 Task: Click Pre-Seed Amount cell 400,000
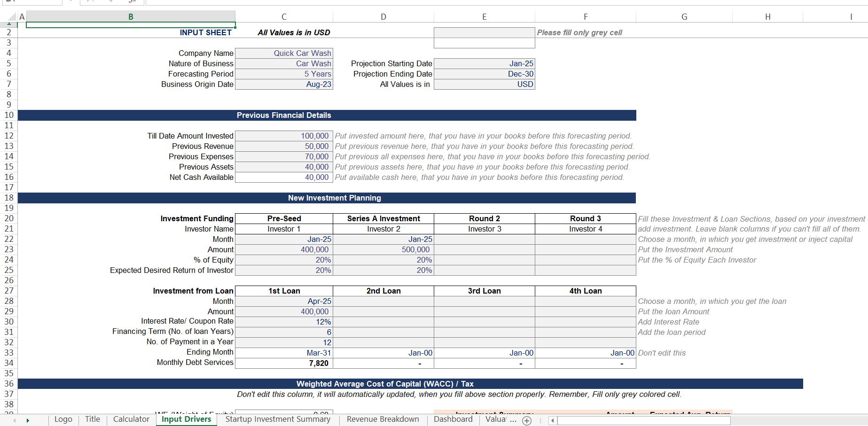click(x=284, y=249)
